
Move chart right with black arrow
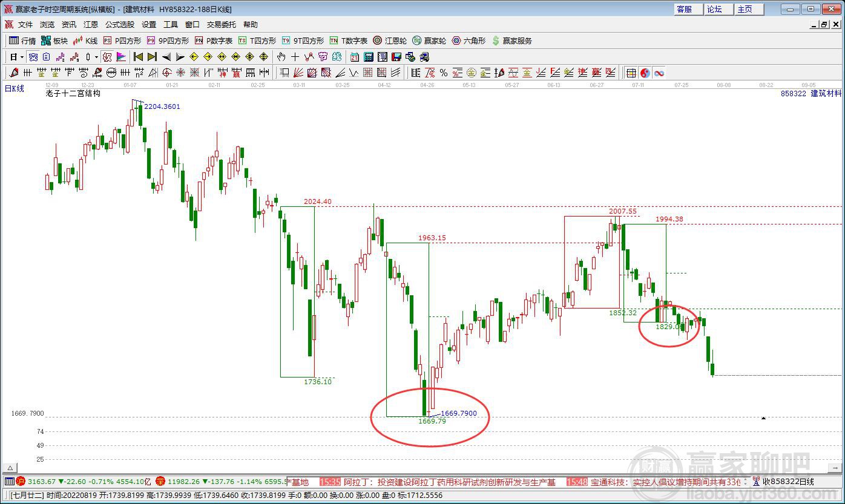click(x=180, y=57)
